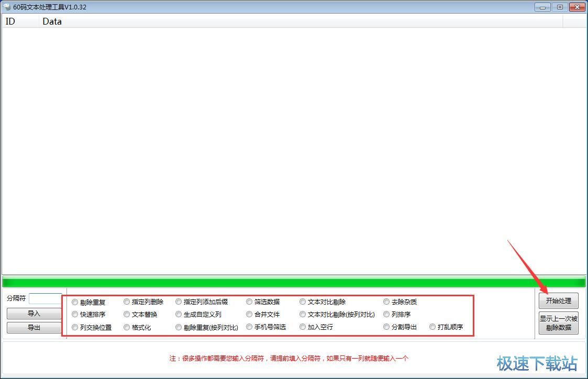
Task: Select 生成自定义列 radio button
Action: coord(179,315)
